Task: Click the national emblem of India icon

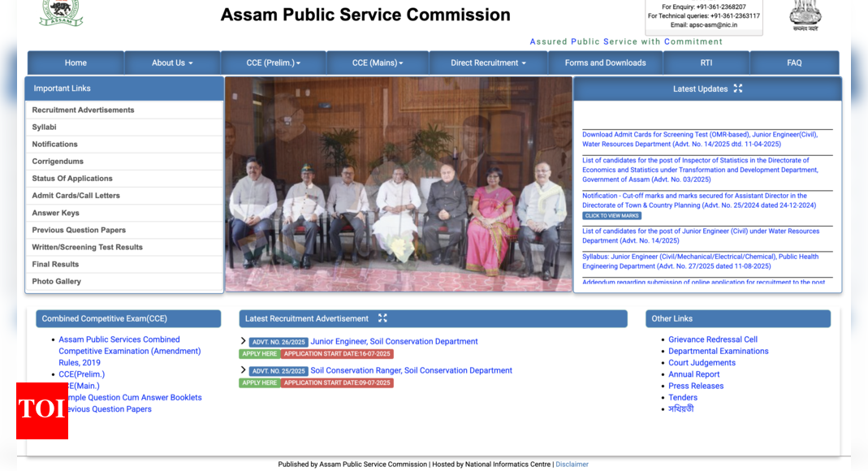Action: (805, 15)
